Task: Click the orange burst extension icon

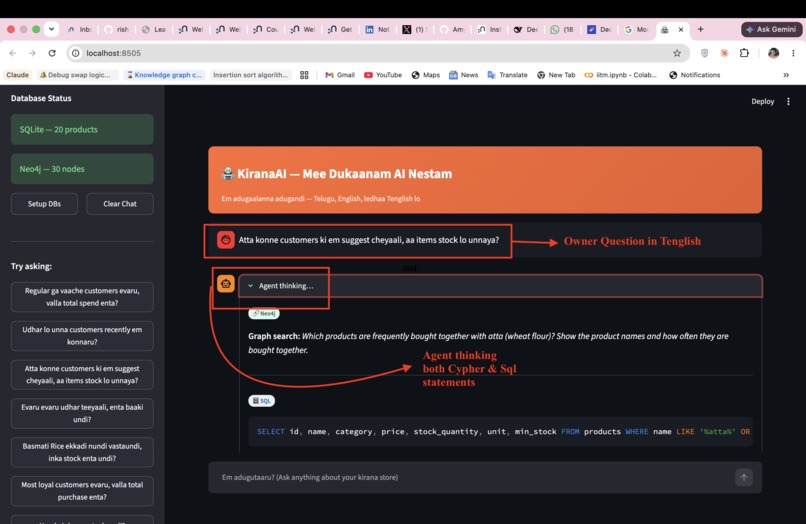Action: 724,53
